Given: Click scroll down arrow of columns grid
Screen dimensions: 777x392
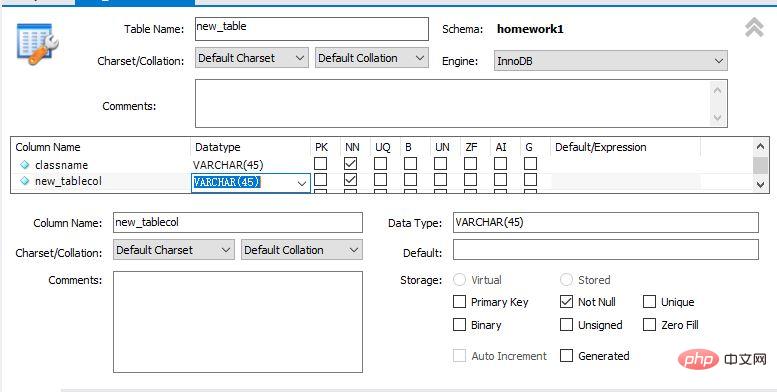Looking at the screenshot, I should pos(761,184).
